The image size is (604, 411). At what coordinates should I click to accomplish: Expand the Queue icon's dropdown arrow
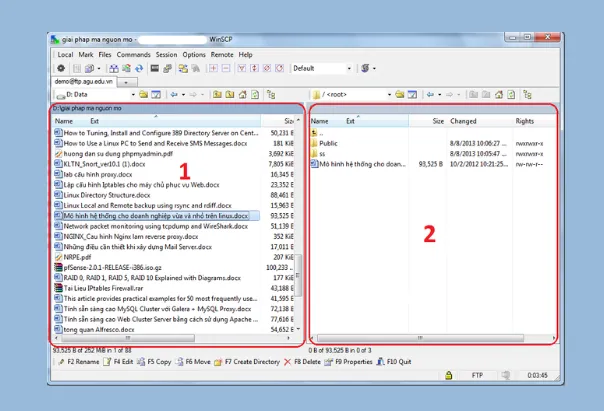[x=99, y=69]
